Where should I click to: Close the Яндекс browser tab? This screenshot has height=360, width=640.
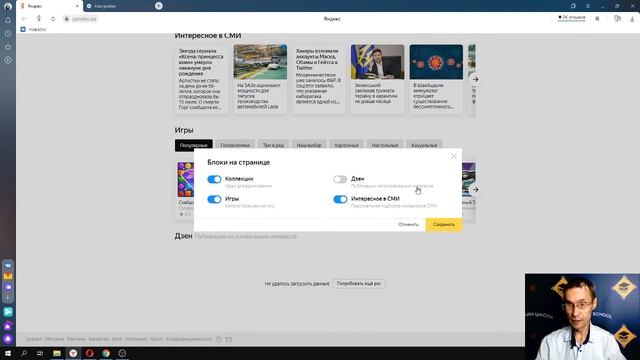tap(77, 6)
